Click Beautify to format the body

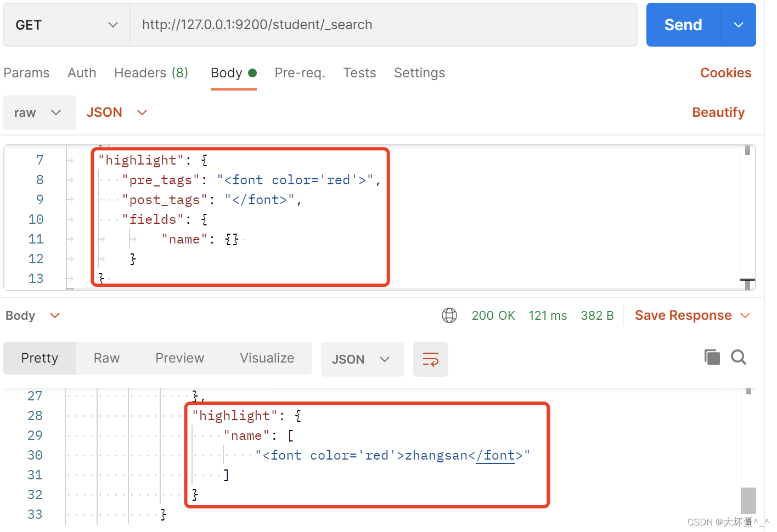(718, 112)
